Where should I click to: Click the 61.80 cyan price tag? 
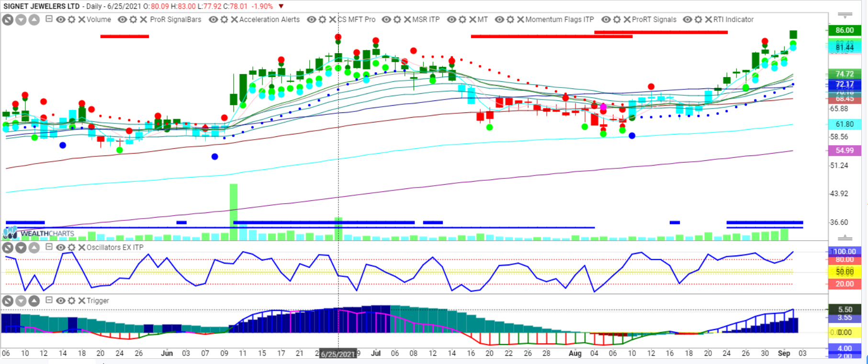(x=845, y=124)
